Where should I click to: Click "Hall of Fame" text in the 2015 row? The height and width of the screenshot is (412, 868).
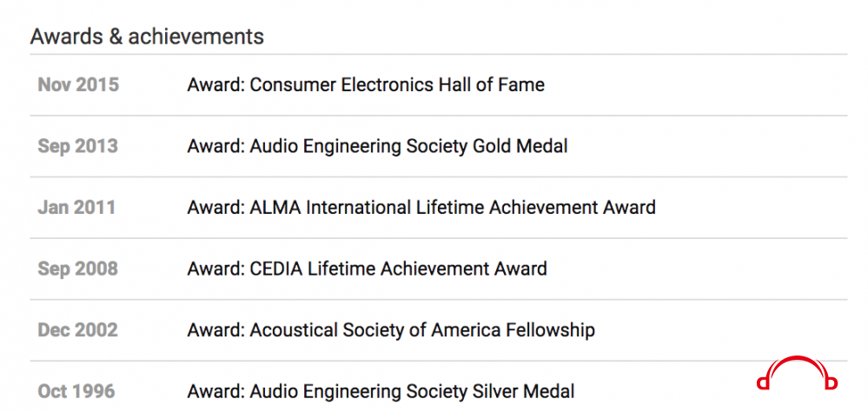[x=492, y=84]
